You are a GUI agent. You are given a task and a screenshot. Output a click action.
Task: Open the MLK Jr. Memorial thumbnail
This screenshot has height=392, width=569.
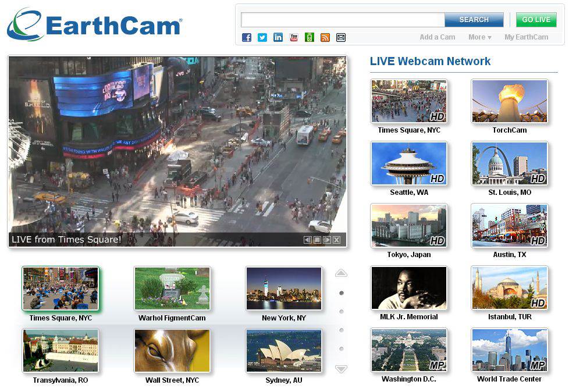pyautogui.click(x=409, y=288)
